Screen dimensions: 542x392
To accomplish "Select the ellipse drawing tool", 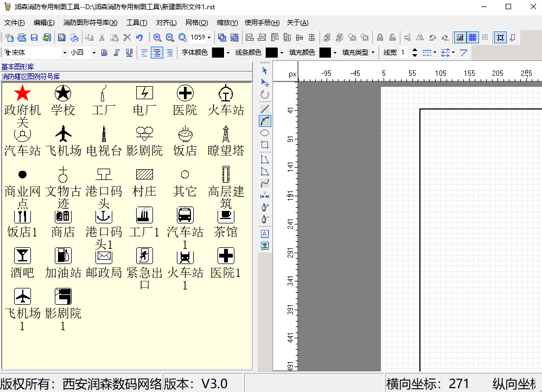I will tap(265, 133).
